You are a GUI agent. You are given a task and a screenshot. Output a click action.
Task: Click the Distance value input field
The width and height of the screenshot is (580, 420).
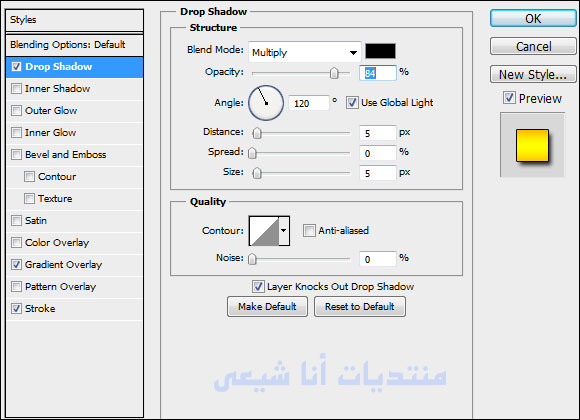[377, 133]
